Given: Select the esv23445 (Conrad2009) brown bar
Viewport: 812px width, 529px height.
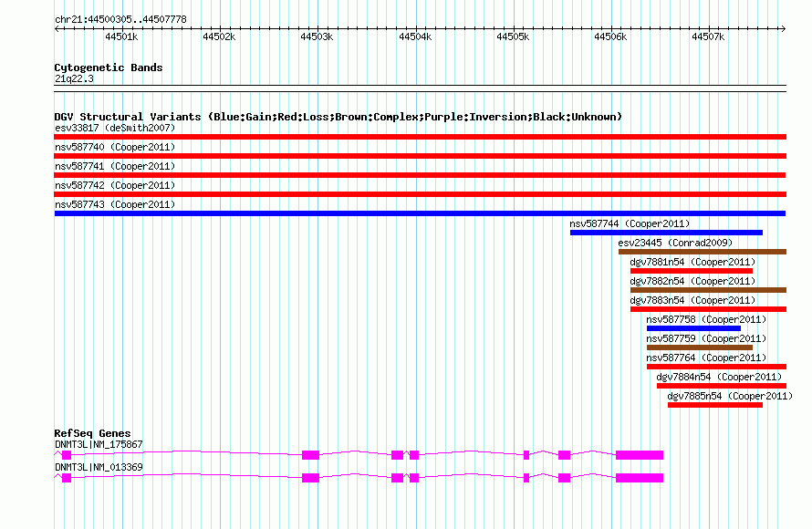Looking at the screenshot, I should [x=702, y=252].
